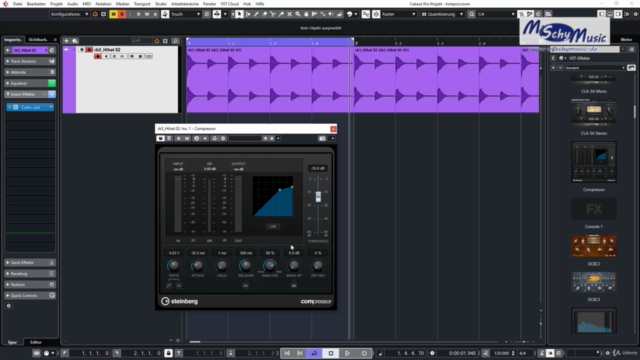The width and height of the screenshot is (640, 360).
Task: Select the Draw pencil tool
Action: pos(256,14)
